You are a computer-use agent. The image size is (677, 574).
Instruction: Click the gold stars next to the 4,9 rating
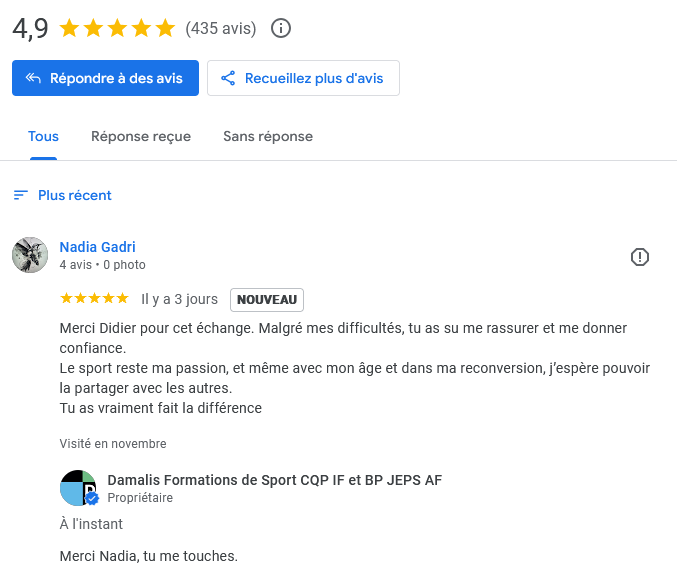117,28
